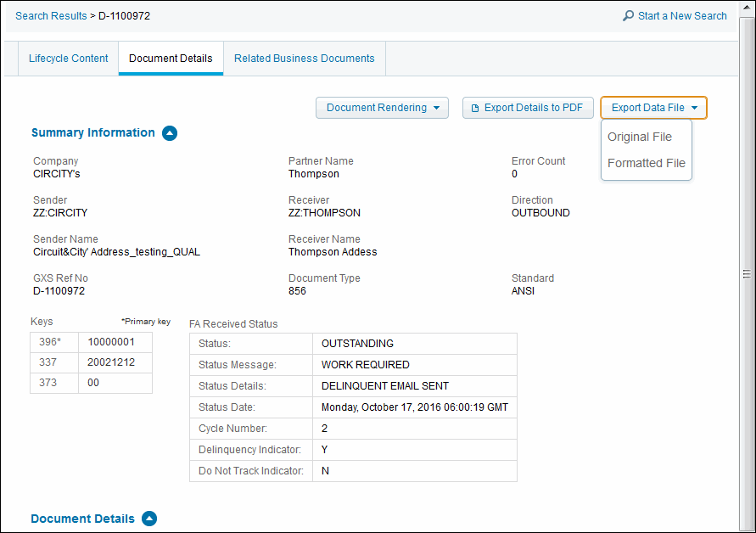Click the magnifier icon beside Start a New Search
The height and width of the screenshot is (533, 756).
(628, 16)
